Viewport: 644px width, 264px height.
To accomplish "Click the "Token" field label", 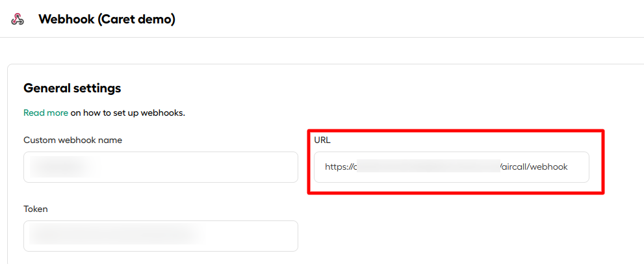I will [36, 209].
